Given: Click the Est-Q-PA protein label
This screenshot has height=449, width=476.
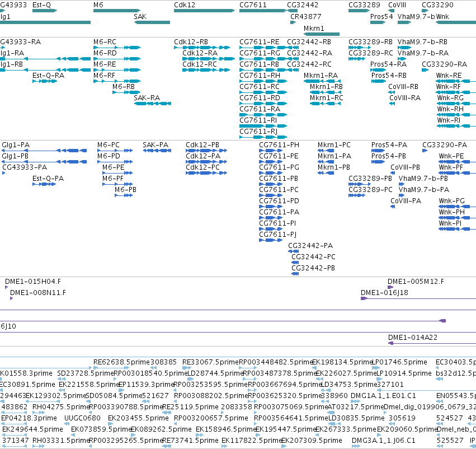Looking at the screenshot, I should 48,179.
